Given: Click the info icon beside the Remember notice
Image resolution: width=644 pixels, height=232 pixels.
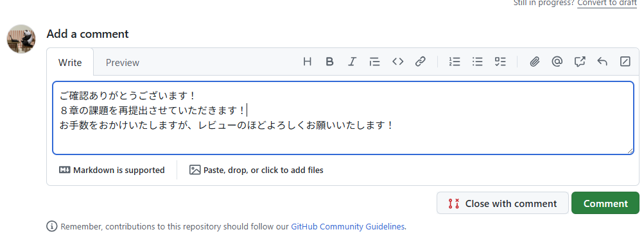Looking at the screenshot, I should pos(52,226).
